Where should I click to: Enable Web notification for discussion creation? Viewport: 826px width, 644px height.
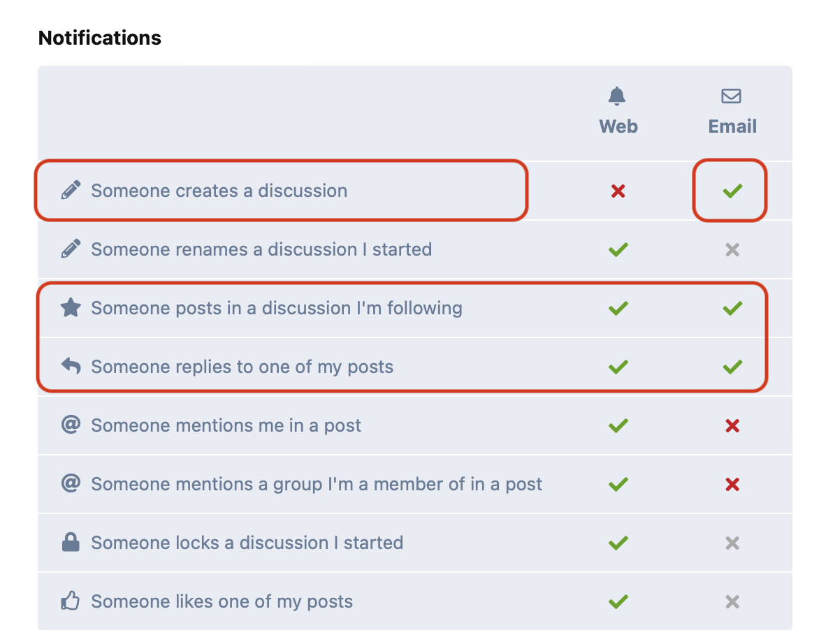click(618, 191)
